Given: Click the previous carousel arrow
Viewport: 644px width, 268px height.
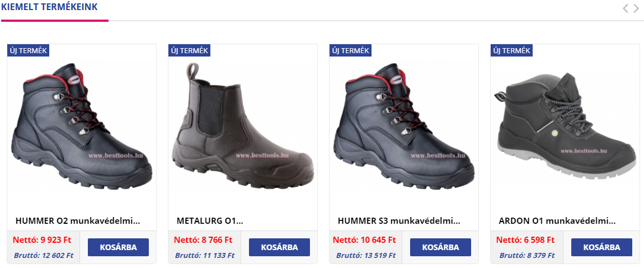Looking at the screenshot, I should 625,8.
